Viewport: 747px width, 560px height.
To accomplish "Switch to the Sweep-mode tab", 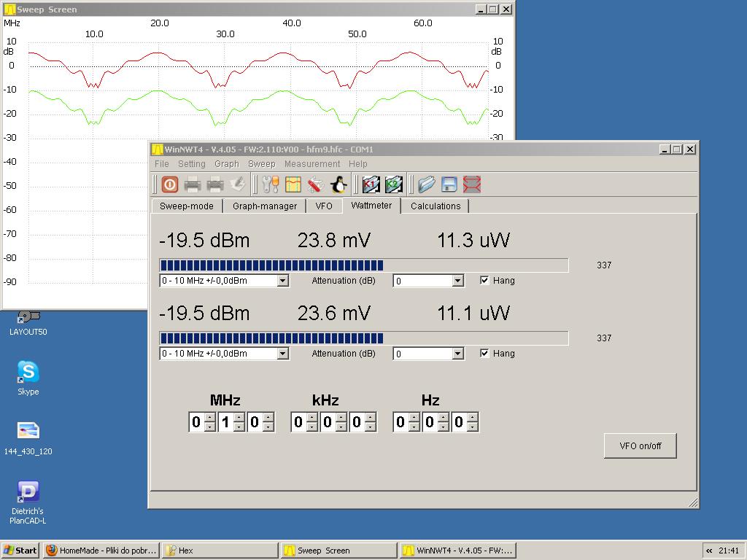I will 187,206.
